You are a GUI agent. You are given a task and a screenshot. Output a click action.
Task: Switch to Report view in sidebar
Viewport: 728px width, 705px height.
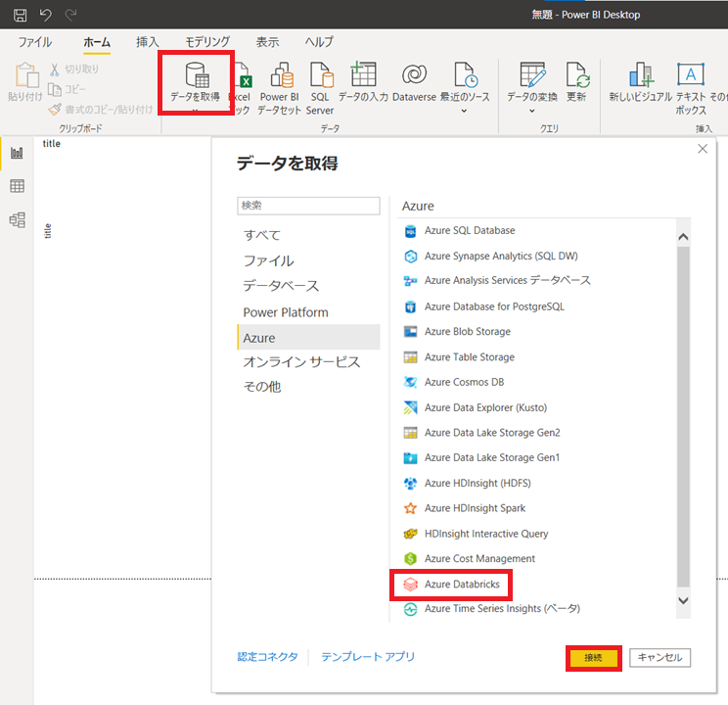click(x=18, y=153)
